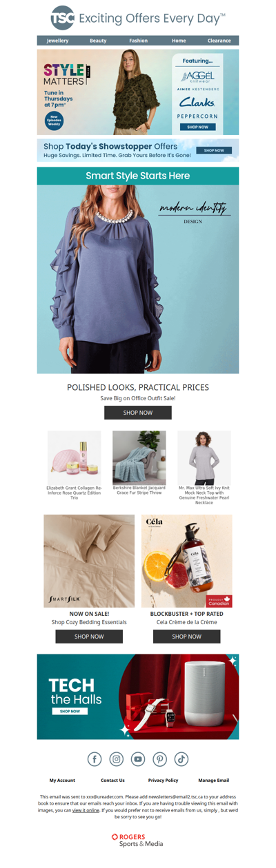The image size is (276, 868).
Task: Click Shop Now in Style Matters banner
Action: click(197, 127)
